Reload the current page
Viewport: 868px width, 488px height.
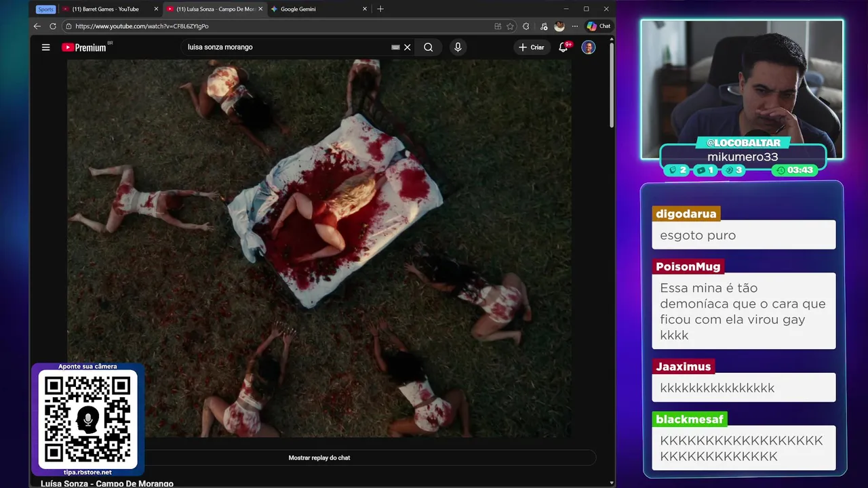point(53,26)
